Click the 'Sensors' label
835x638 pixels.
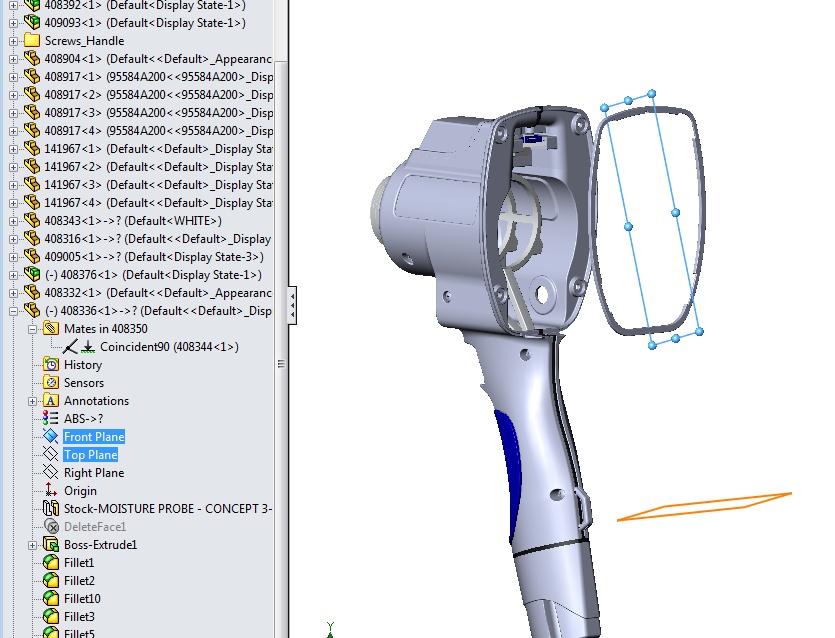(84, 383)
